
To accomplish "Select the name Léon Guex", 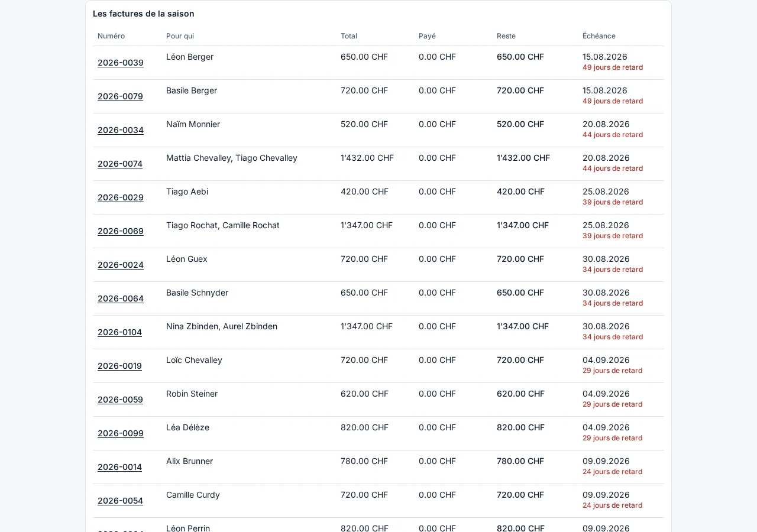I will point(187,259).
